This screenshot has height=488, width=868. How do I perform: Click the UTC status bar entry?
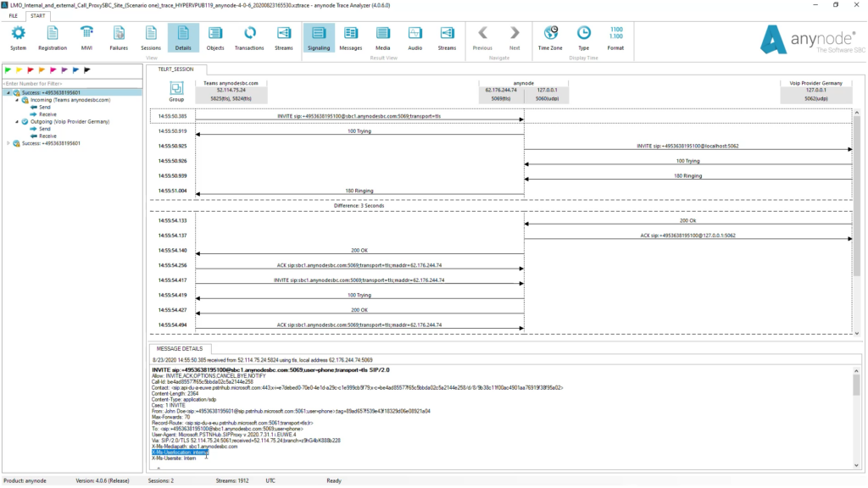(x=270, y=481)
